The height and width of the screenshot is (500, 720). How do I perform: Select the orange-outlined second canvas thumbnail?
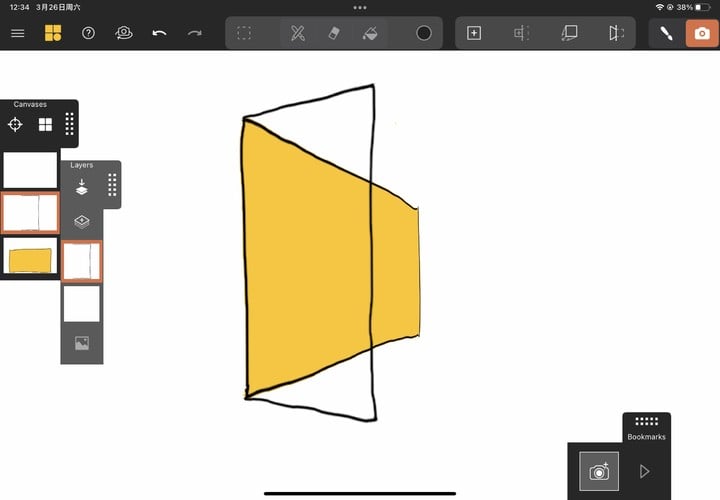[30, 213]
